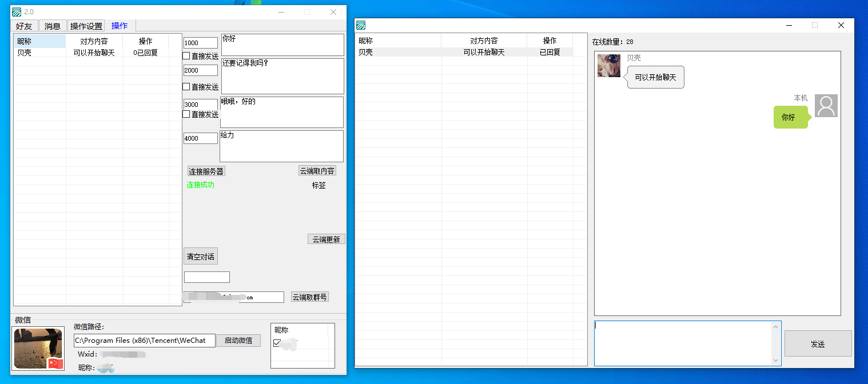Click the 本机 placeholder avatar icon
The height and width of the screenshot is (384, 868).
[x=826, y=105]
